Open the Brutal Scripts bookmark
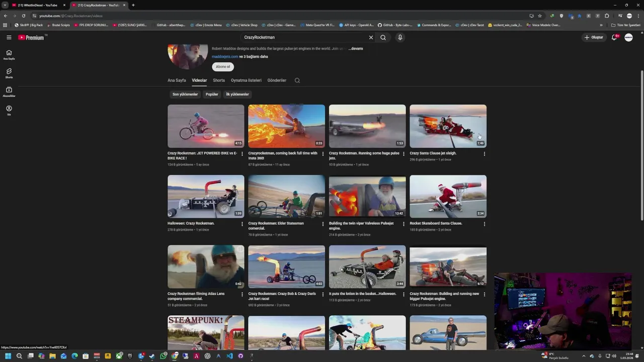The image size is (644, 362). [58, 25]
